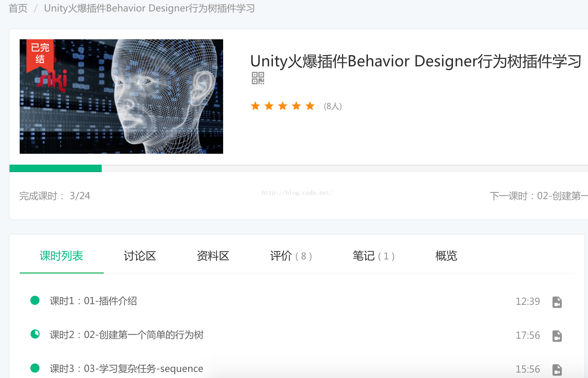Open the 概览 tab

446,256
